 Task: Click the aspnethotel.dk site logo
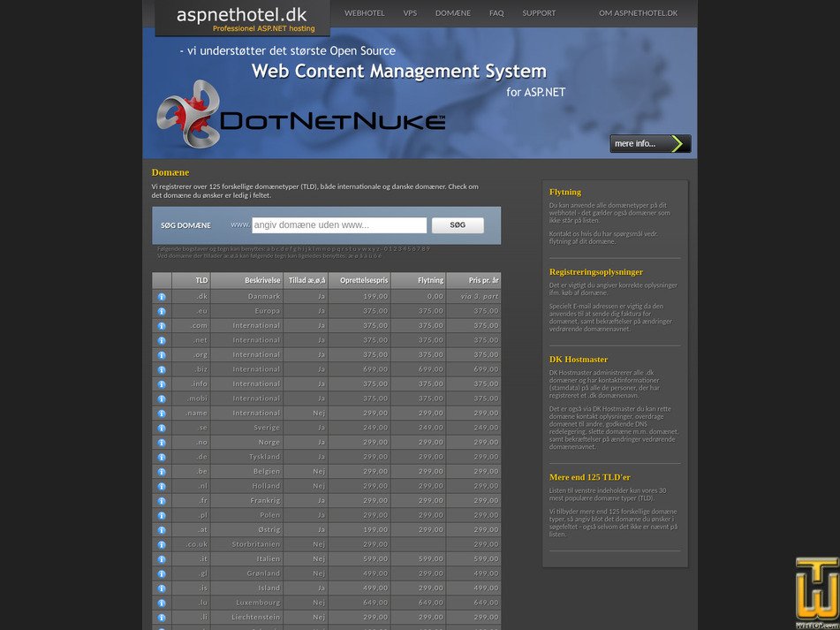pos(242,19)
